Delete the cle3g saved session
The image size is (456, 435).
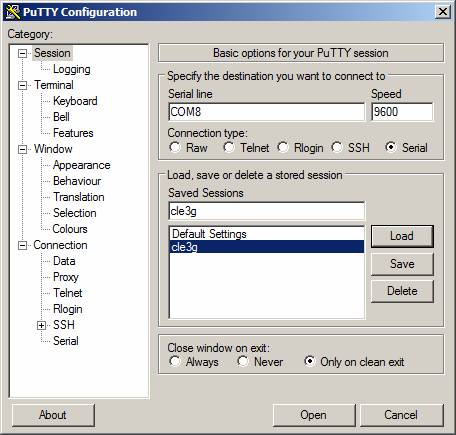click(402, 291)
